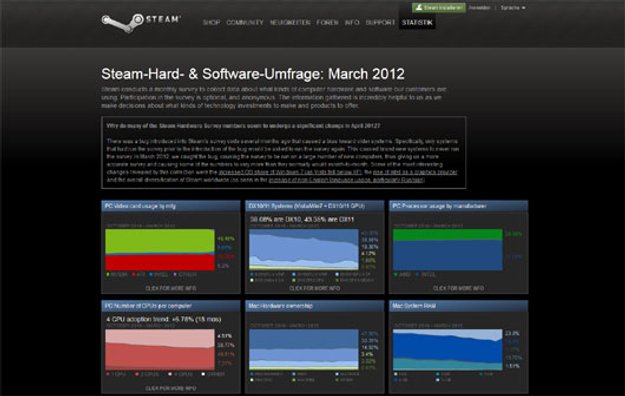Click the green Steam installieren button
Image resolution: width=625 pixels, height=396 pixels.
click(438, 8)
